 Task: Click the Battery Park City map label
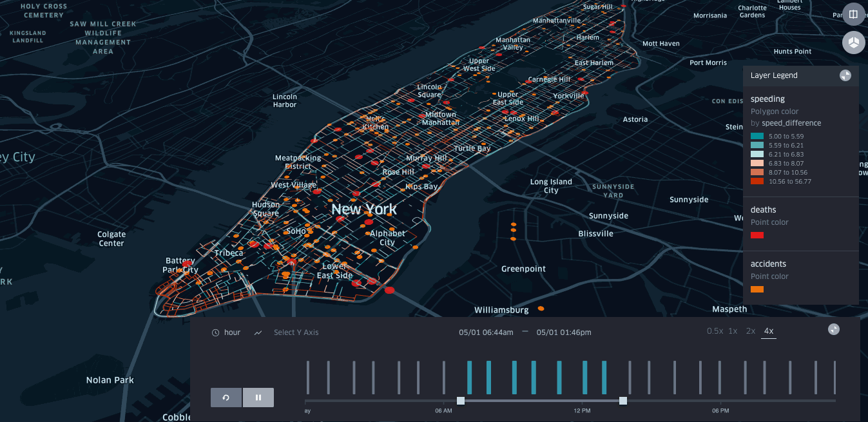(180, 265)
